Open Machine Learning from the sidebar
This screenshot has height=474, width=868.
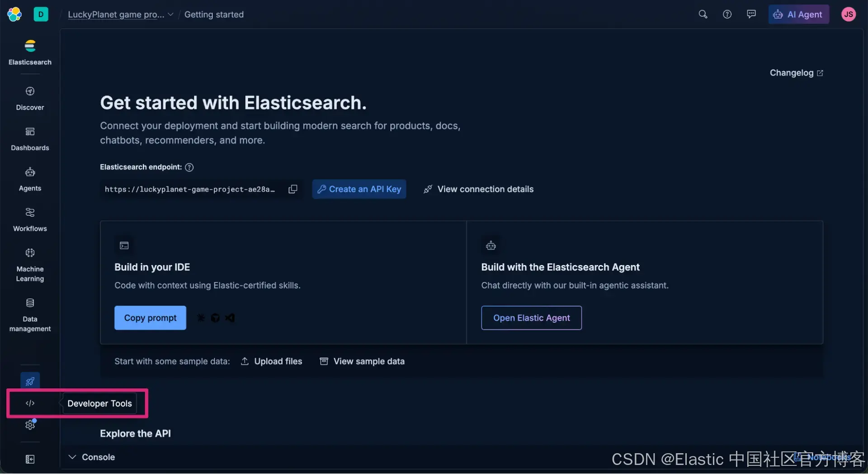30,265
